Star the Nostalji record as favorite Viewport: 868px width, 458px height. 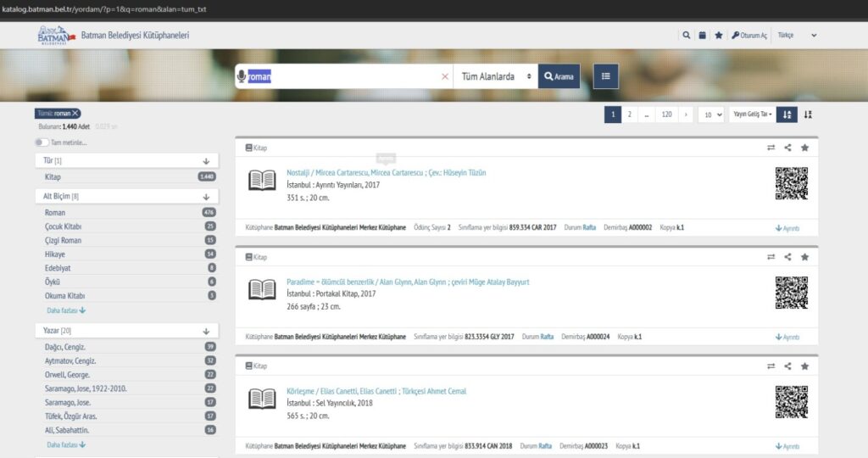point(805,148)
